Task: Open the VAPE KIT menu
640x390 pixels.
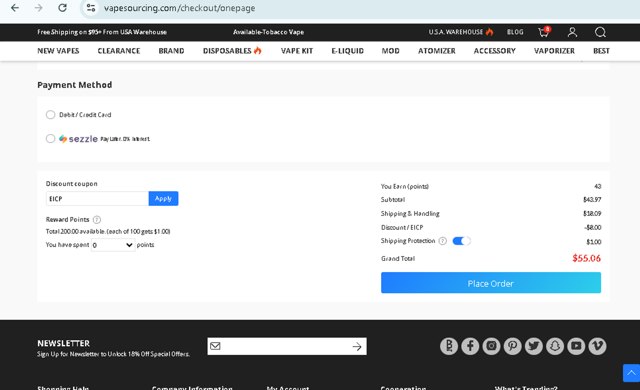Action: pos(297,51)
